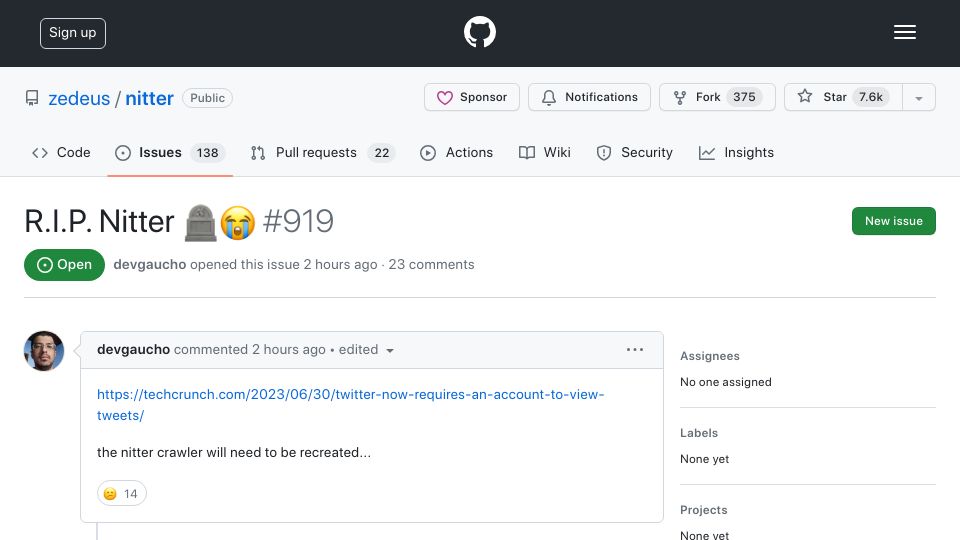This screenshot has height=540, width=960.
Task: Click the 23 comments text
Action: tap(431, 264)
